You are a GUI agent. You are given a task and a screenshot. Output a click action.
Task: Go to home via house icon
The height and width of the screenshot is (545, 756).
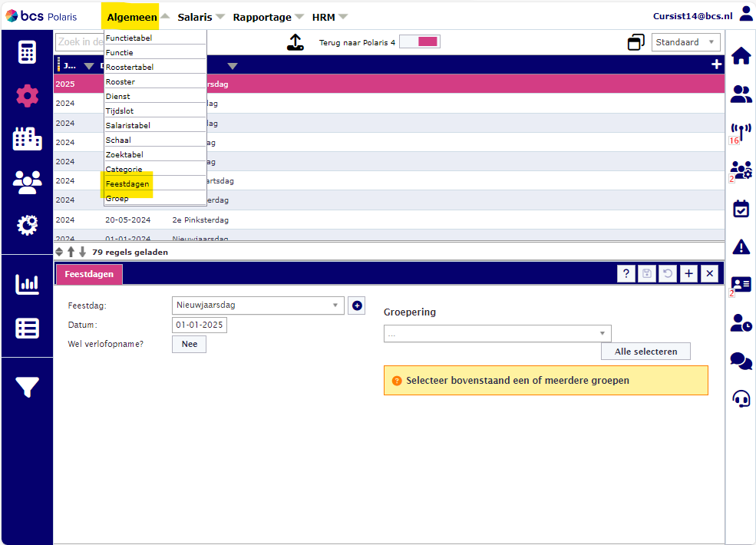pyautogui.click(x=741, y=55)
